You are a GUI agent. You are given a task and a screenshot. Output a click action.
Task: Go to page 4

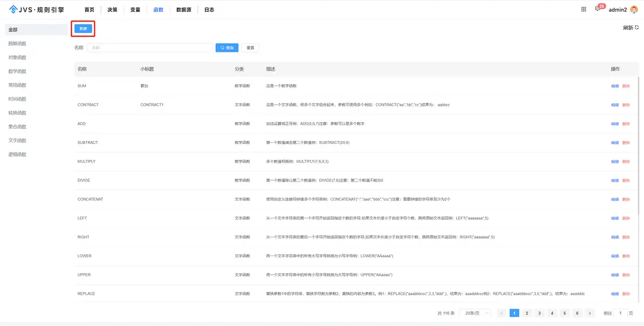(x=552, y=313)
